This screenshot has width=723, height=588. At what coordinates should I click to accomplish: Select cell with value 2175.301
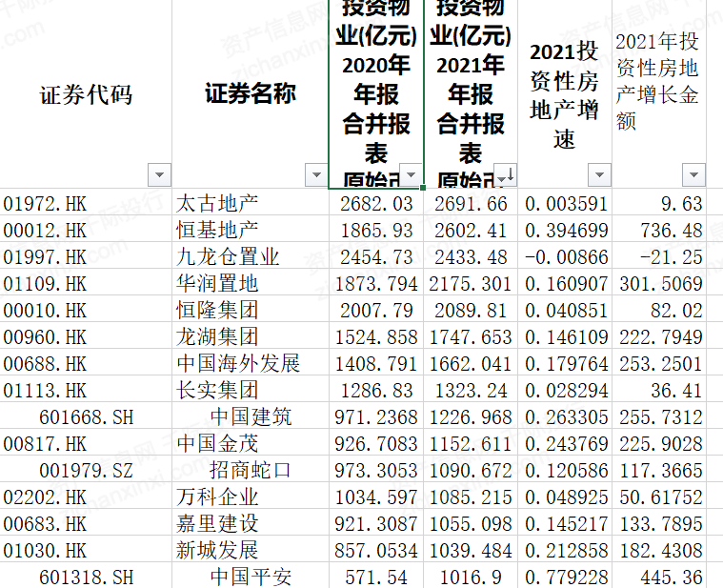point(471,282)
